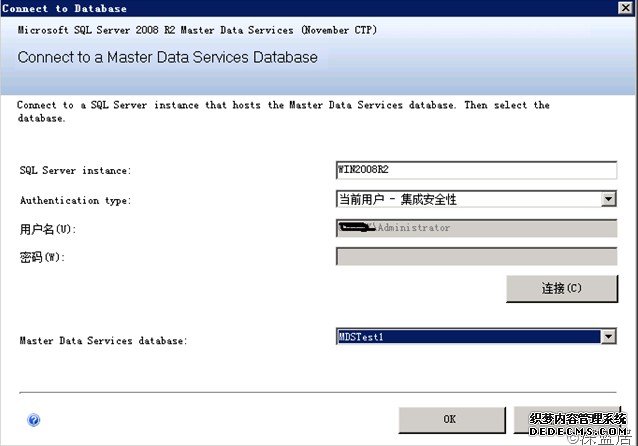The image size is (638, 446).
Task: Click the 用户名(U) label
Action: pos(48,230)
